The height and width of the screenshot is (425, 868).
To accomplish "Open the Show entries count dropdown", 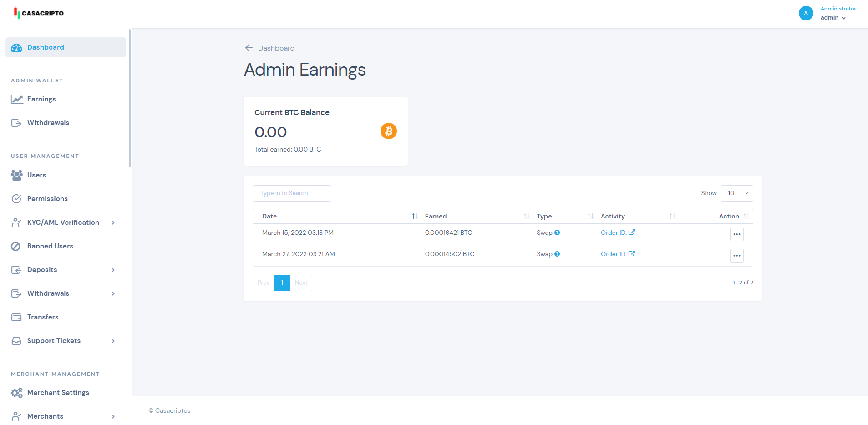I will pos(736,193).
